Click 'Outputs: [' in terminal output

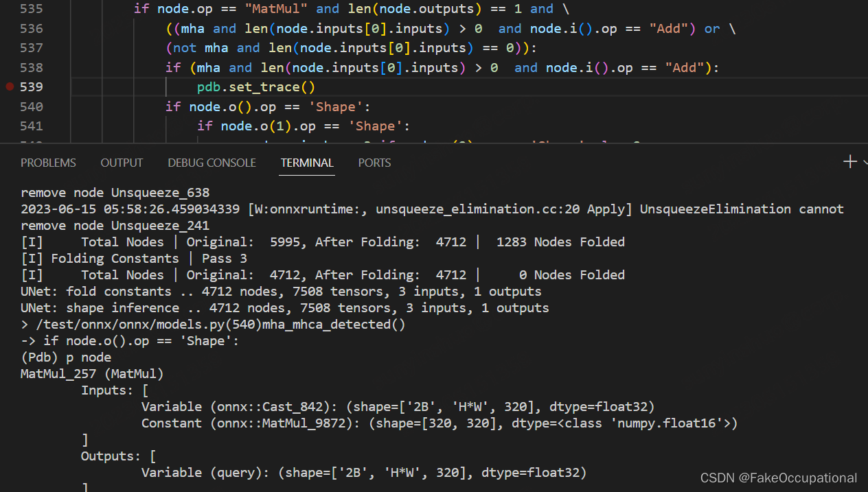pos(119,456)
